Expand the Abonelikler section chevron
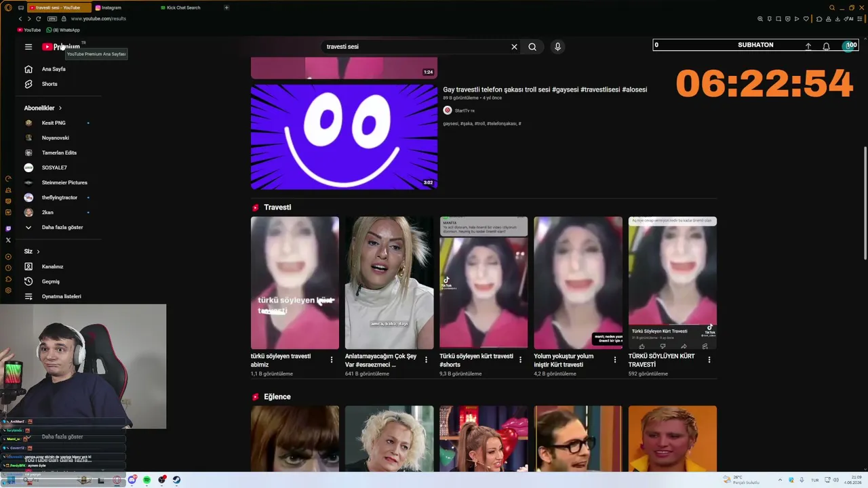This screenshot has height=488, width=868. tap(60, 108)
